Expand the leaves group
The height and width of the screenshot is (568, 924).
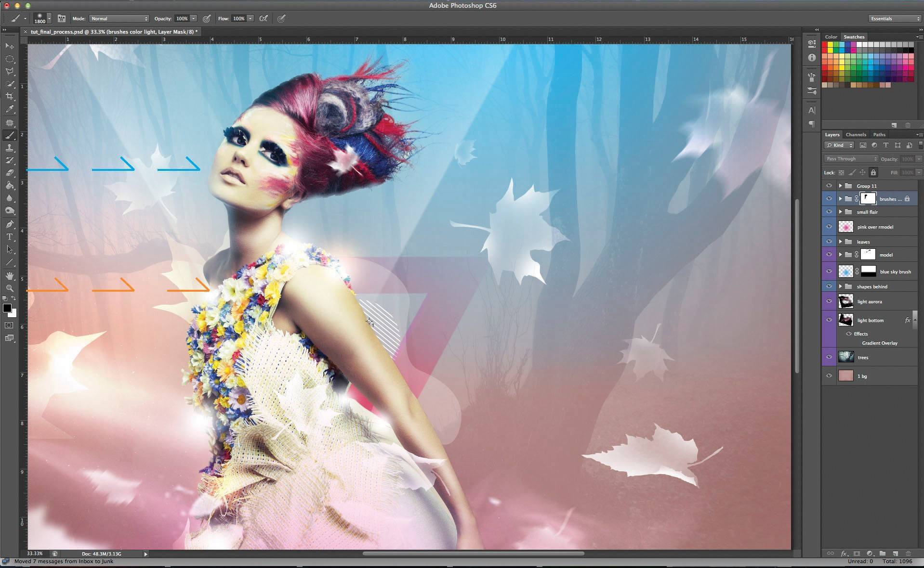click(x=841, y=242)
